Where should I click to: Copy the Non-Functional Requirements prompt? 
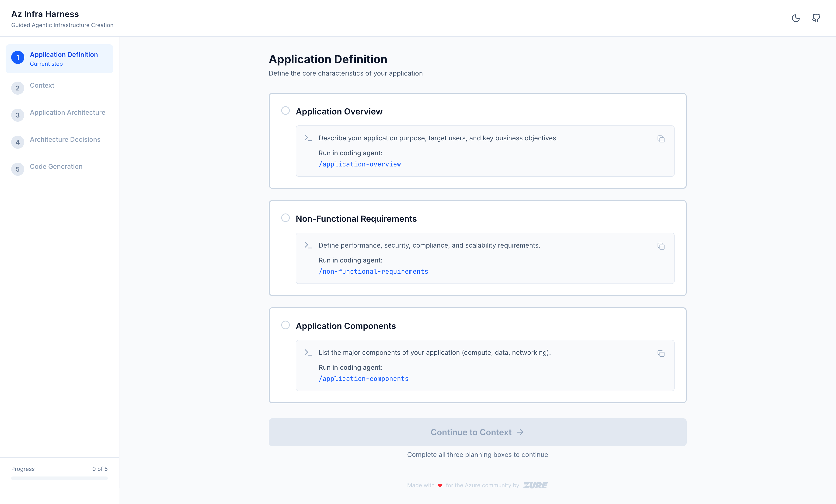click(661, 247)
